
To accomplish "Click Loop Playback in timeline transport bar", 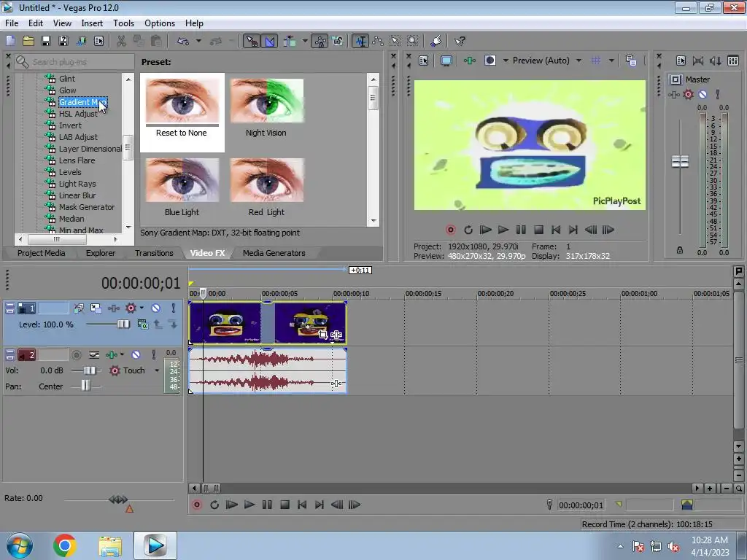I will tap(214, 505).
